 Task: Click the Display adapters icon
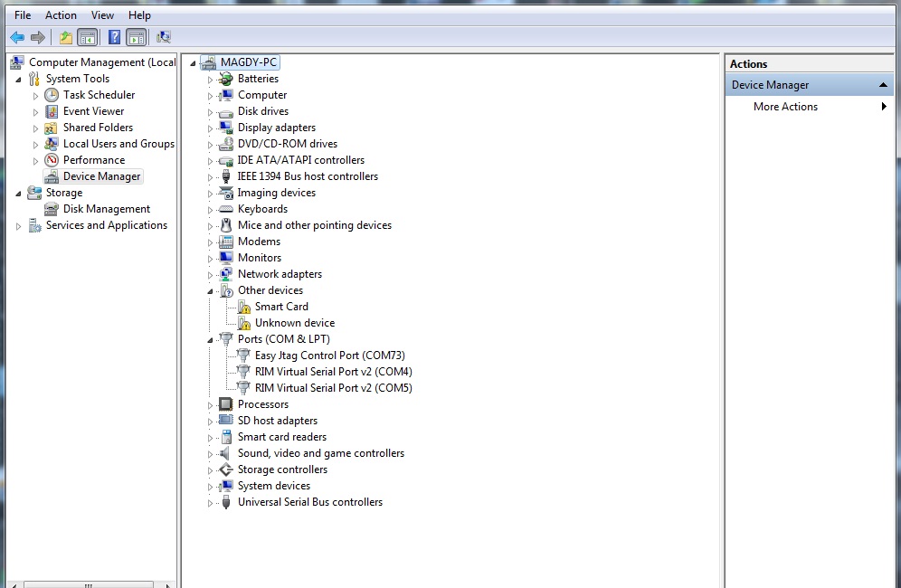pos(226,128)
